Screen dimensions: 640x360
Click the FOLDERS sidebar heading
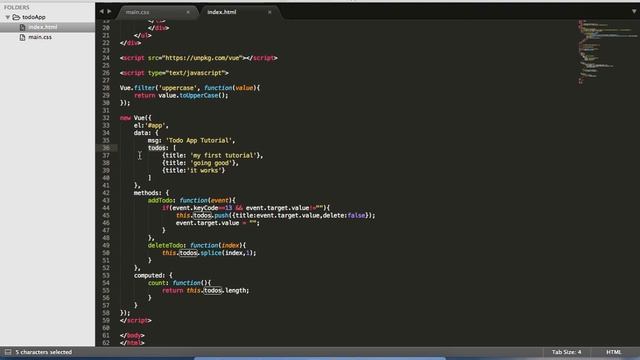[17, 7]
